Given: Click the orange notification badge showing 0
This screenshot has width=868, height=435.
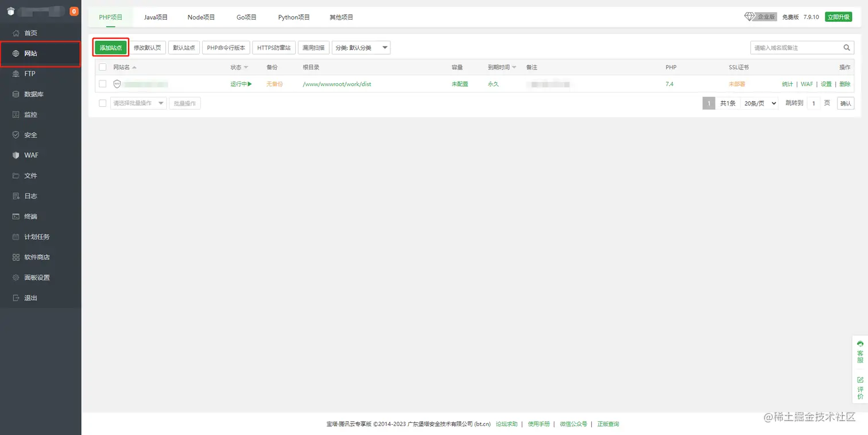Looking at the screenshot, I should 74,11.
